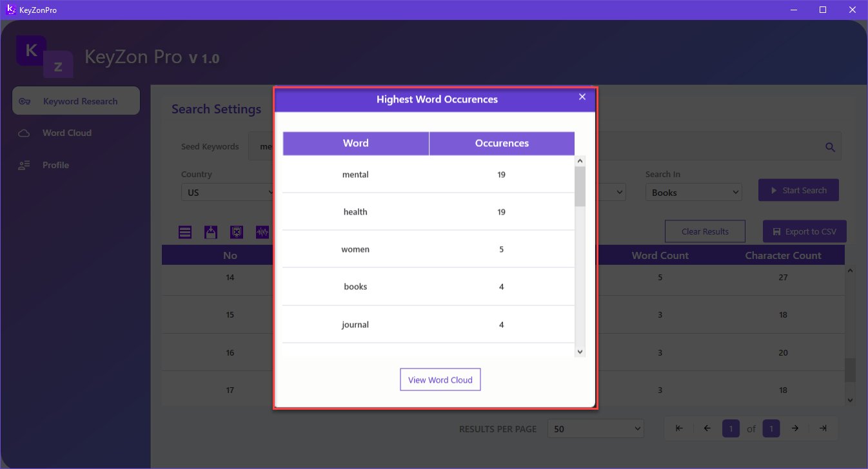This screenshot has width=868, height=469.
Task: Close the Highest Word Occurrences dialog
Action: [x=582, y=97]
